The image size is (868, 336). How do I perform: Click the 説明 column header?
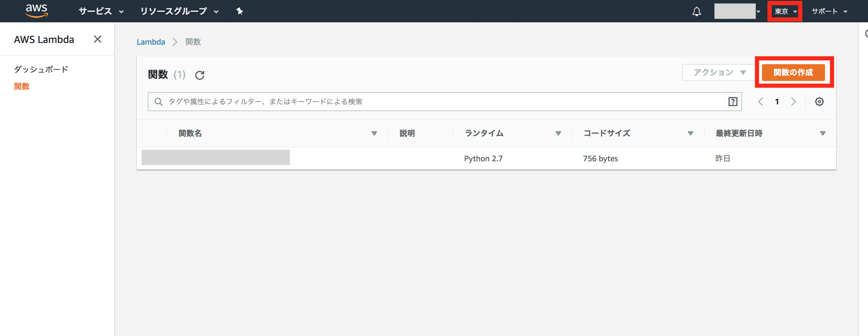click(407, 133)
